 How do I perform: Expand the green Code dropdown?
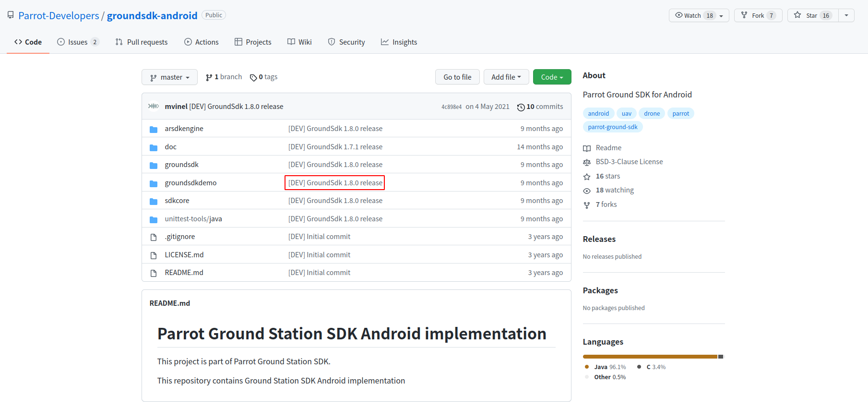click(552, 77)
